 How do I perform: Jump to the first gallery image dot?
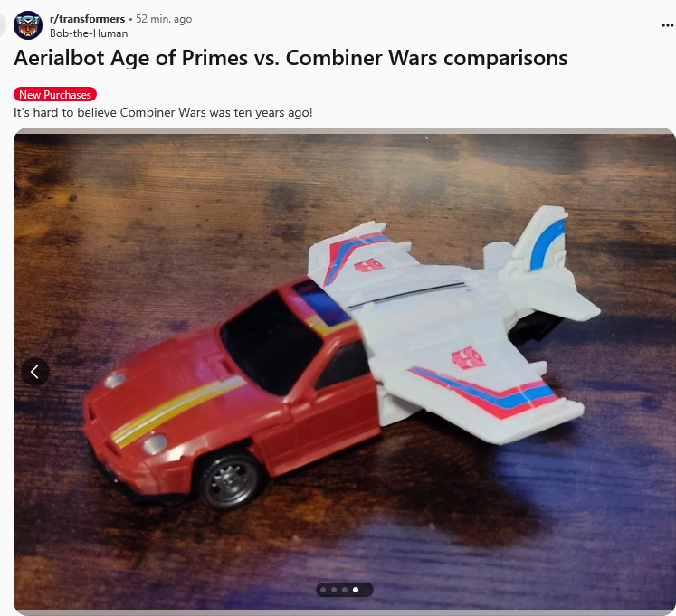click(323, 590)
